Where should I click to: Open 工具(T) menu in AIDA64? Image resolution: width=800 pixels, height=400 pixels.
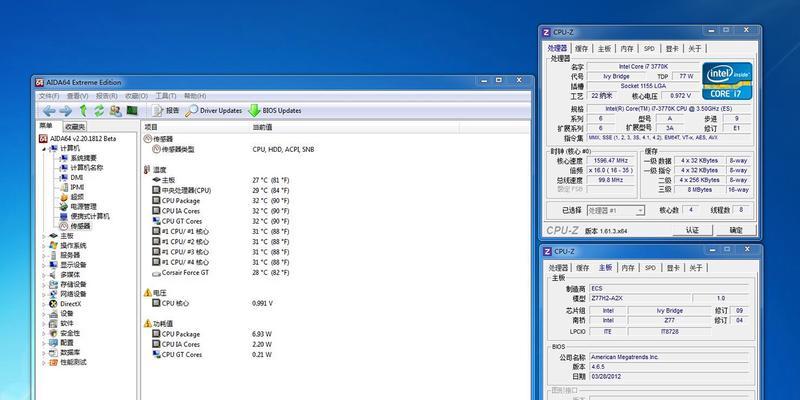point(166,96)
